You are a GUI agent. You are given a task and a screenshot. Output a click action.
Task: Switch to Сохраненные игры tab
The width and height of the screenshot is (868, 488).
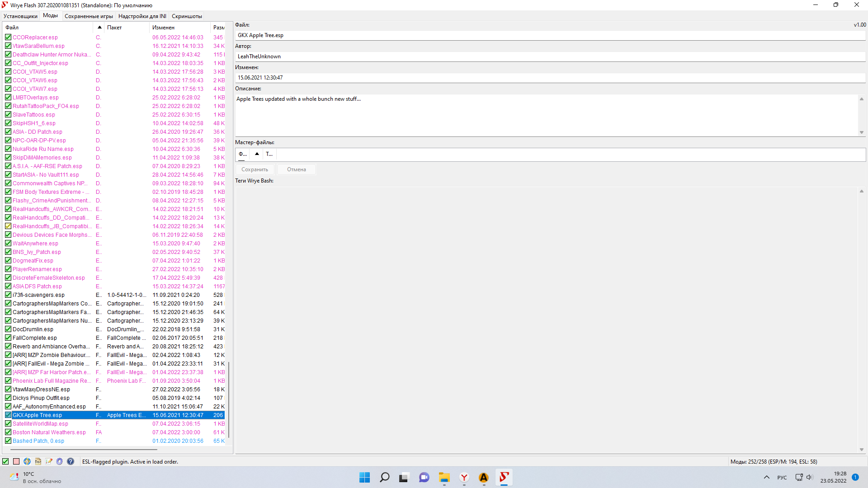[89, 16]
